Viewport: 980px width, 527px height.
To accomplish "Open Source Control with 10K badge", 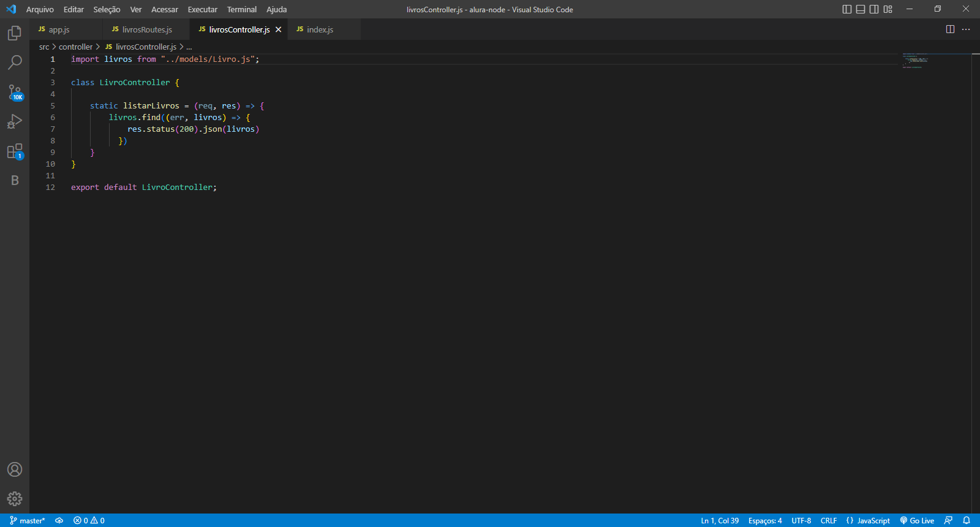I will pos(15,92).
